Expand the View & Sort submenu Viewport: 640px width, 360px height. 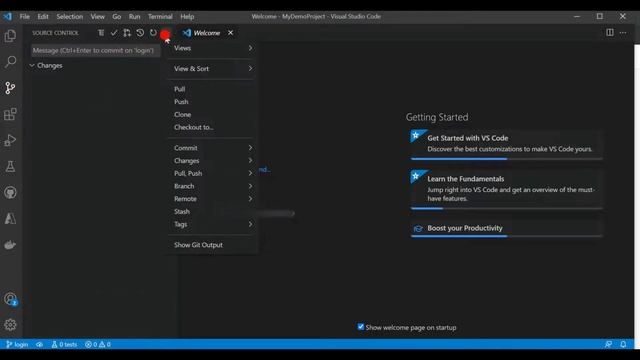pos(212,69)
